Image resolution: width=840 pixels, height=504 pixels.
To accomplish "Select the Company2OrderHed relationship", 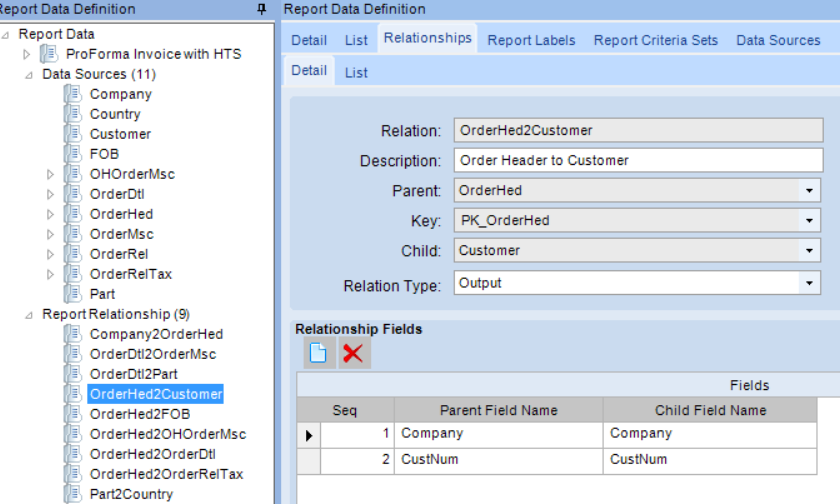I will click(x=156, y=334).
